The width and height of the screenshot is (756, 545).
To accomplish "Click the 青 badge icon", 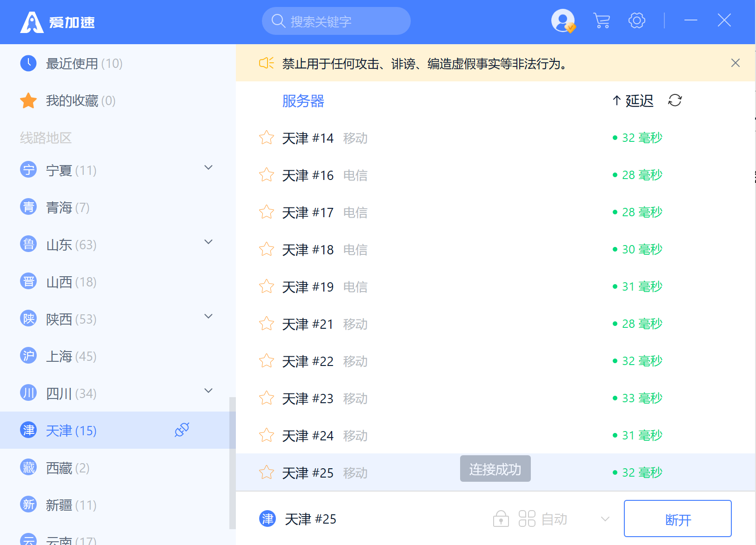I will click(28, 207).
